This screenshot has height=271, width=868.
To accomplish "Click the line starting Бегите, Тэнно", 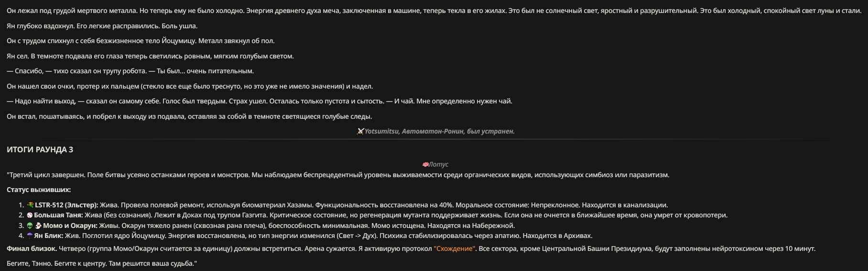I will point(102,263).
